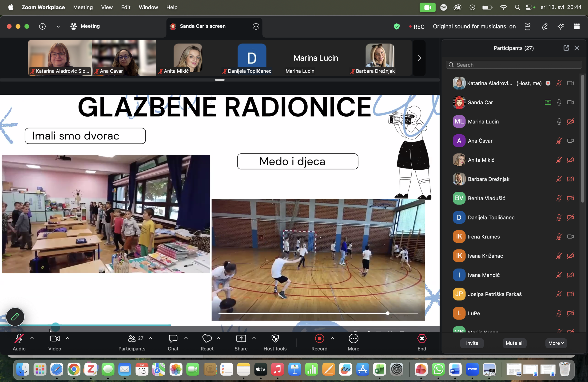Image resolution: width=588 pixels, height=382 pixels.
Task: Open the Participants list toolbar button
Action: point(132,343)
